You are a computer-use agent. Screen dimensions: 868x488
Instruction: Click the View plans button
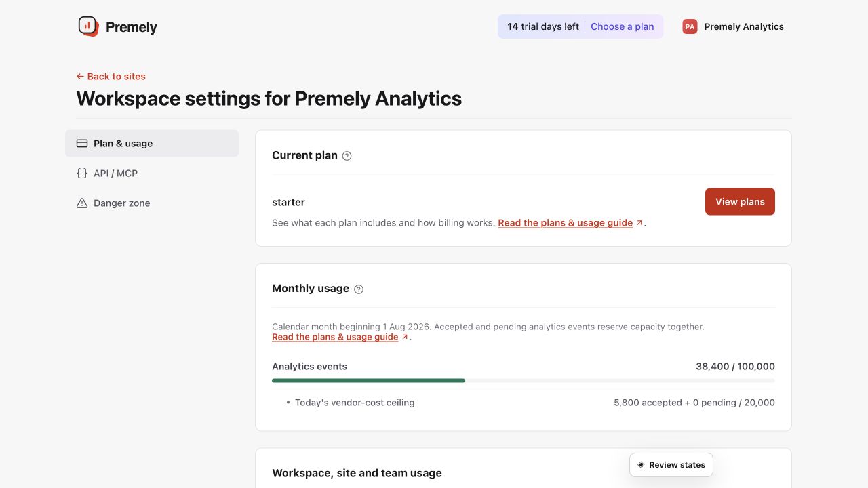pyautogui.click(x=740, y=202)
